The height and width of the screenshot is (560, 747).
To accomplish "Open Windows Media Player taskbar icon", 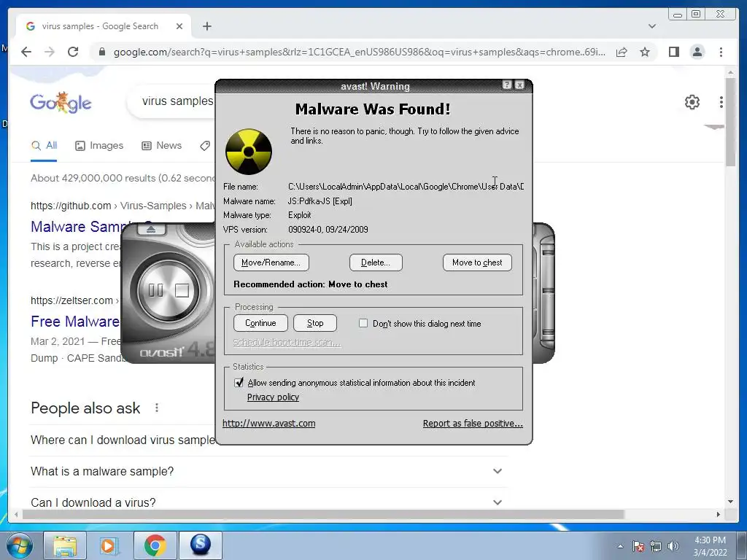I will click(x=109, y=545).
